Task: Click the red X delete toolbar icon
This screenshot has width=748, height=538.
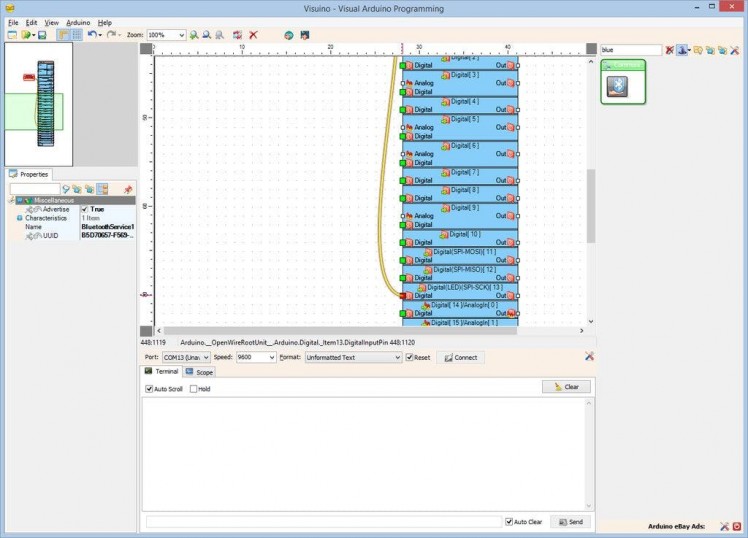Action: [254, 35]
